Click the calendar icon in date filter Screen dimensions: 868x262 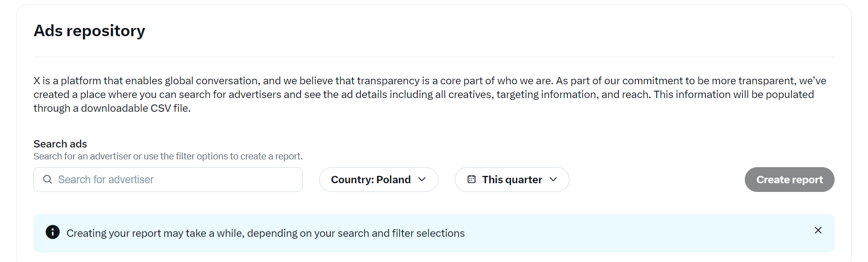click(471, 180)
